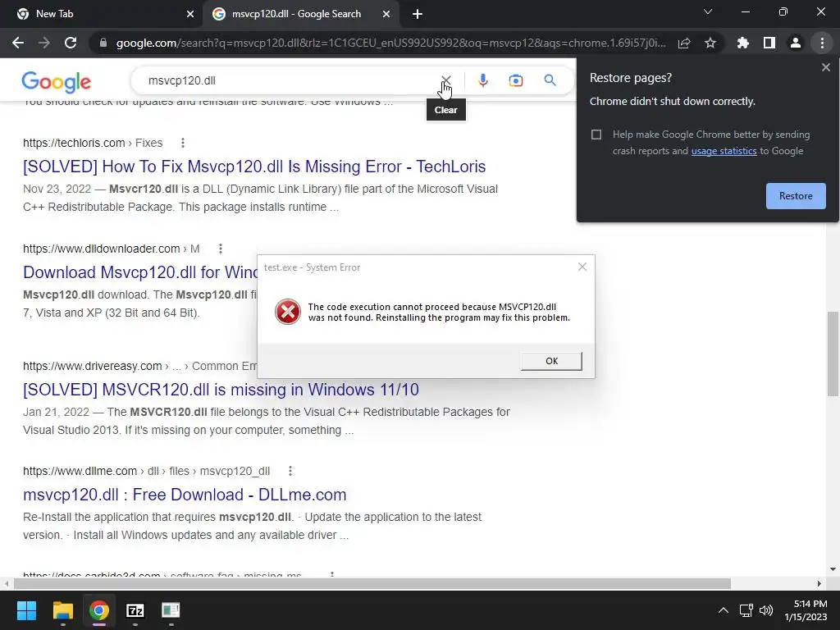Image resolution: width=840 pixels, height=630 pixels.
Task: Open the Chrome profile icon
Action: click(x=796, y=43)
